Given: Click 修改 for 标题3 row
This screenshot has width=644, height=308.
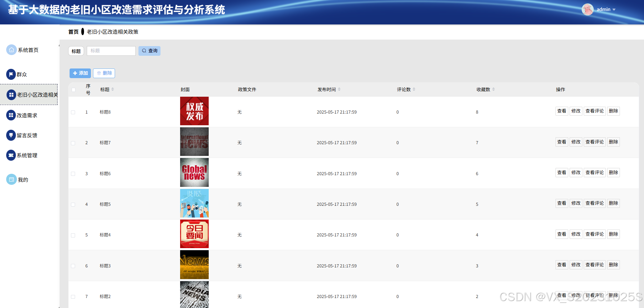Looking at the screenshot, I should [576, 265].
